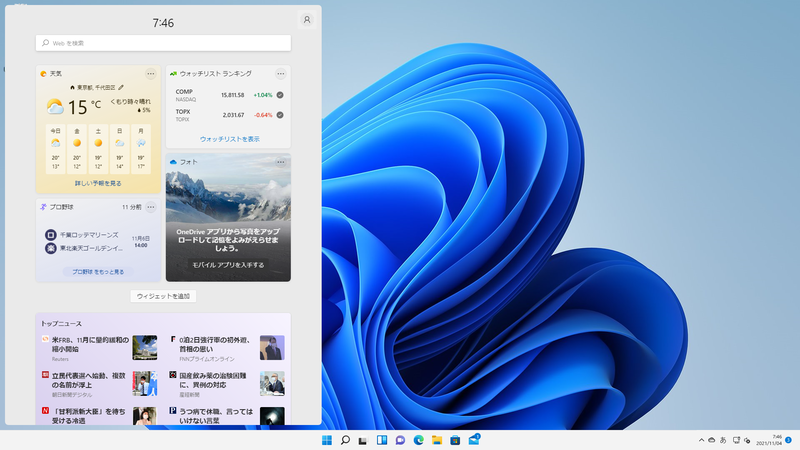
Task: Click the Windows Start button on taskbar
Action: coord(327,440)
